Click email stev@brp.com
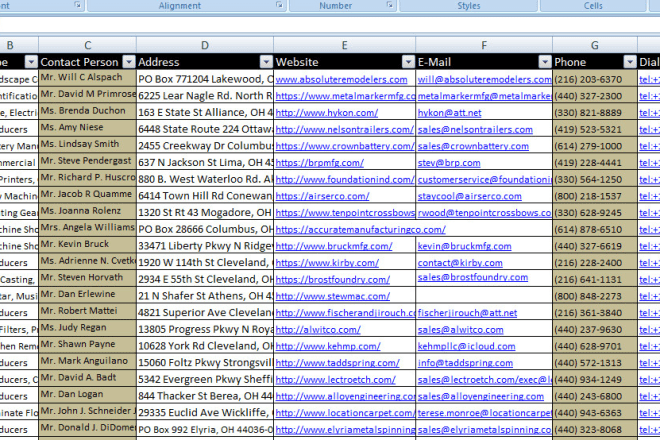660x440 pixels. pos(449,163)
